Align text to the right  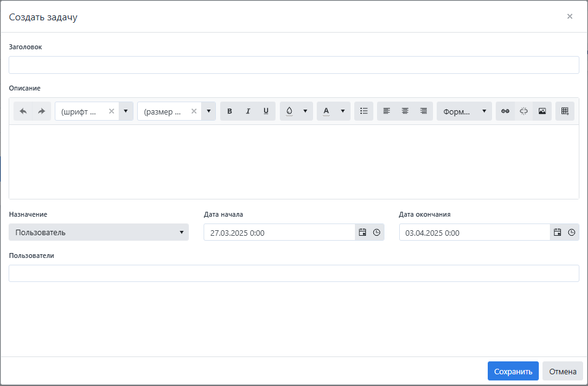click(x=423, y=111)
